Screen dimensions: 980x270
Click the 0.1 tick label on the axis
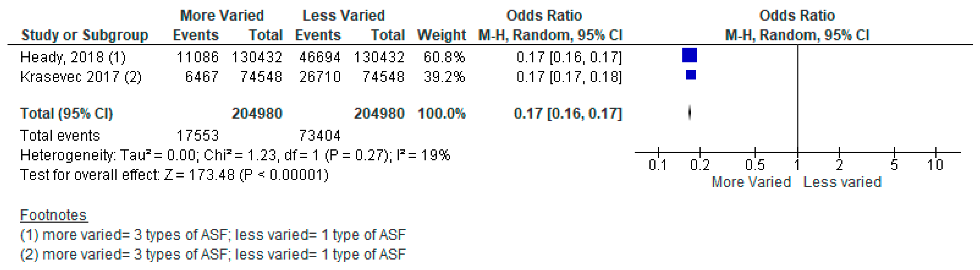[657, 165]
